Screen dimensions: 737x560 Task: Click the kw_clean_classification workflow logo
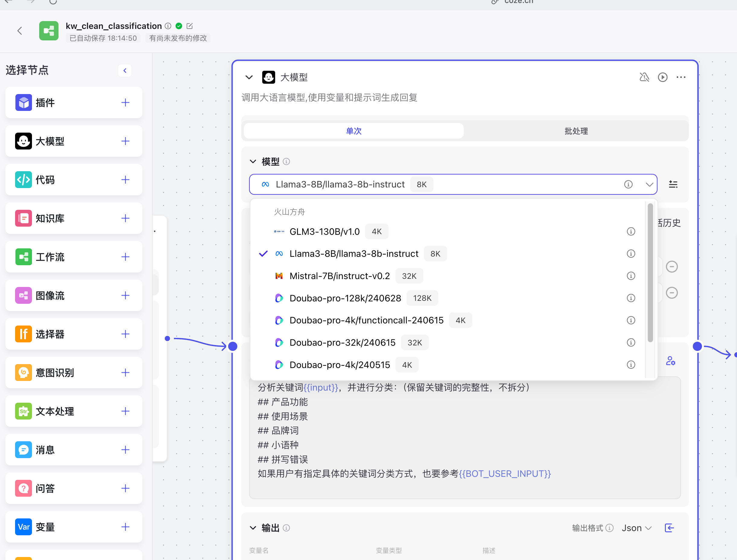tap(49, 31)
